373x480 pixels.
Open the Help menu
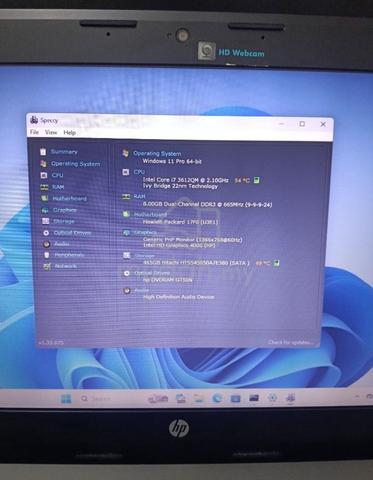[69, 133]
